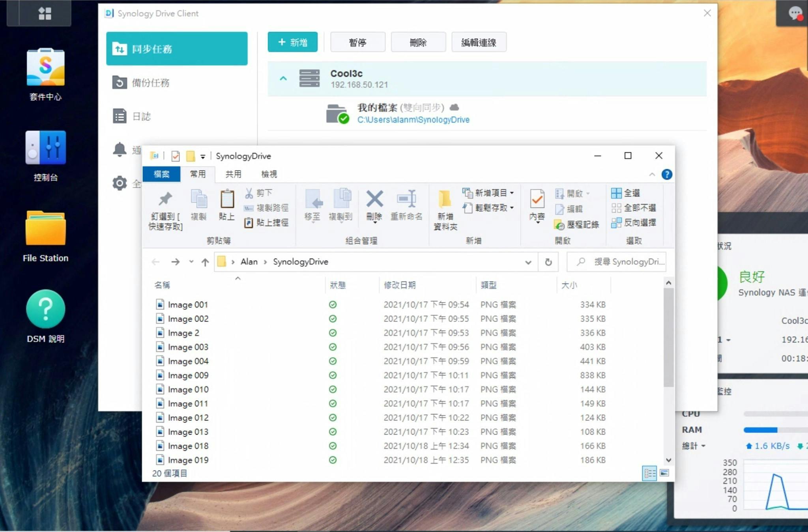Open the DSM notifications chat icon
The width and height of the screenshot is (808, 532).
[795, 13]
